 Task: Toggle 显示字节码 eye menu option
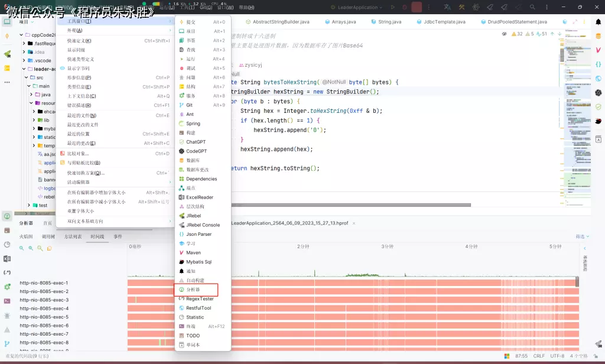(78, 69)
